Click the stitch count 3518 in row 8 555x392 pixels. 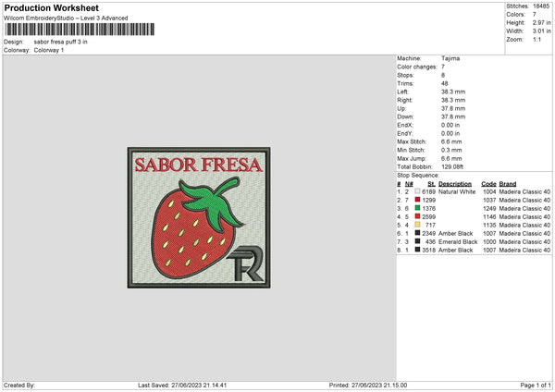click(428, 251)
